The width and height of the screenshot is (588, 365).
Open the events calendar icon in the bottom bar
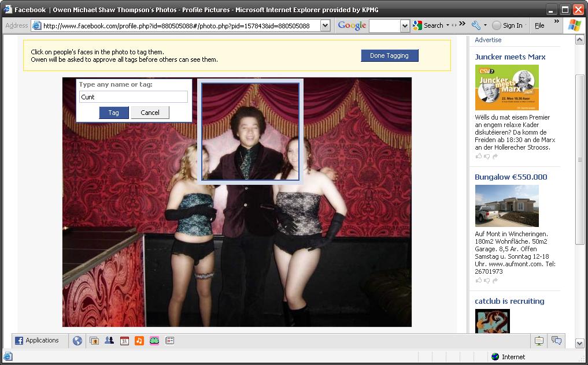coord(124,341)
